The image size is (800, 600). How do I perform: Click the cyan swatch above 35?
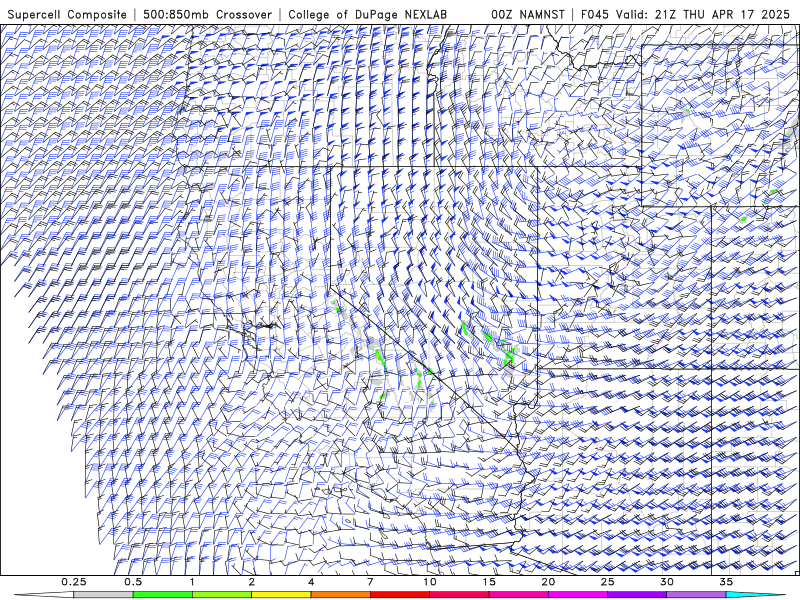click(755, 595)
